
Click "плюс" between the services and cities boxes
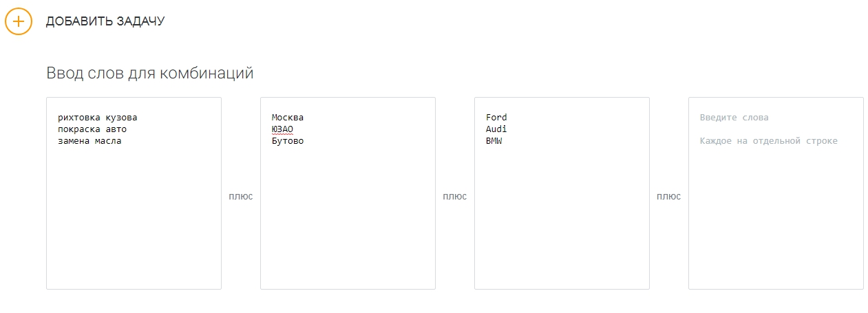(x=241, y=197)
